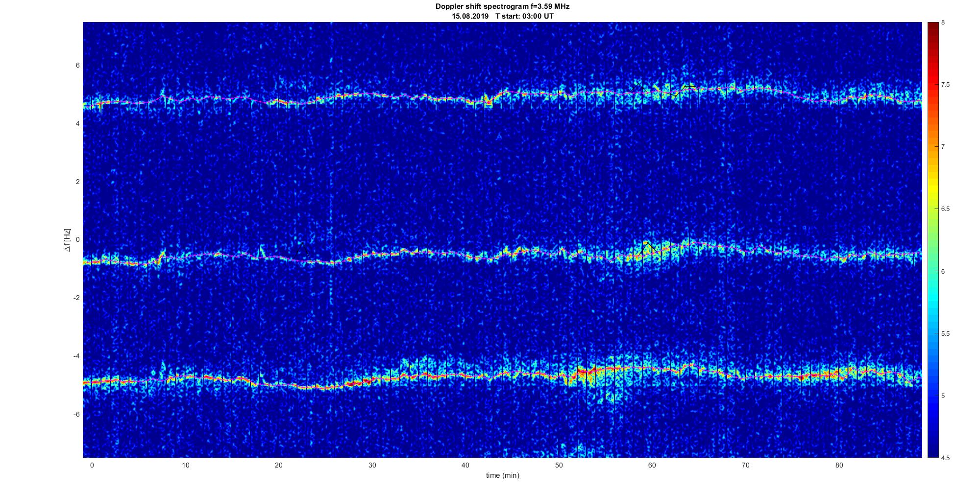
Task: Click y-axis tick label -2
Action: [76, 298]
